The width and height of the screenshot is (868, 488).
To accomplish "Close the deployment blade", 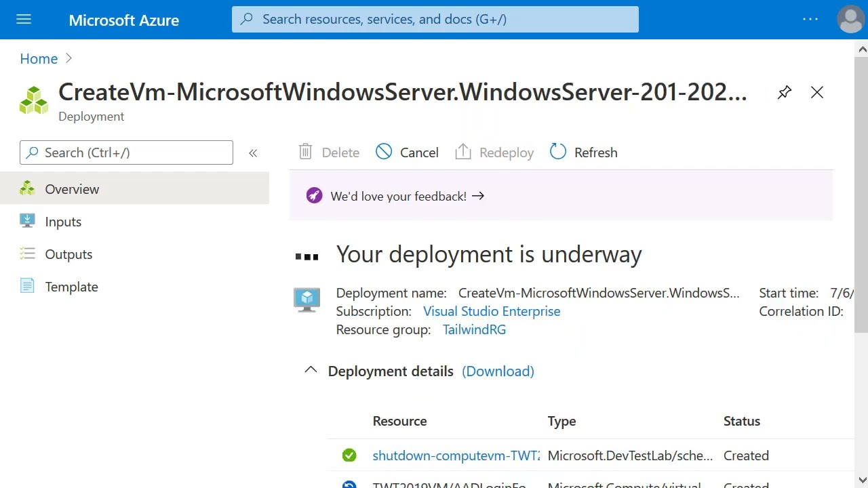I will [817, 92].
